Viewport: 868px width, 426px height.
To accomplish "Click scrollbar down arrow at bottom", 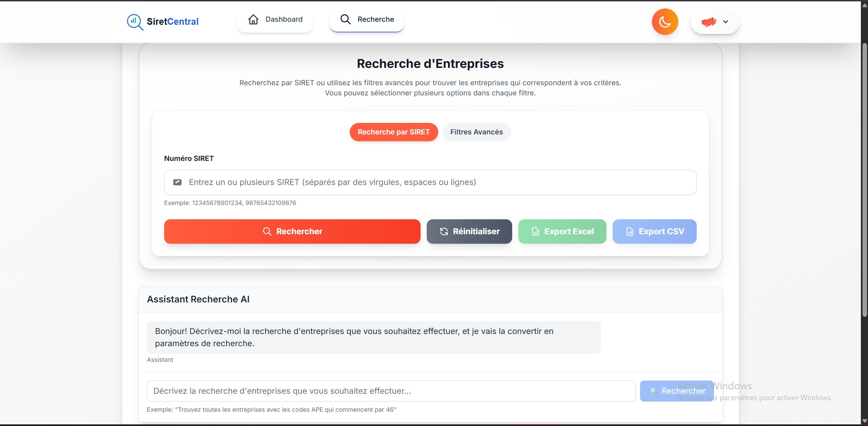I will coord(864,421).
